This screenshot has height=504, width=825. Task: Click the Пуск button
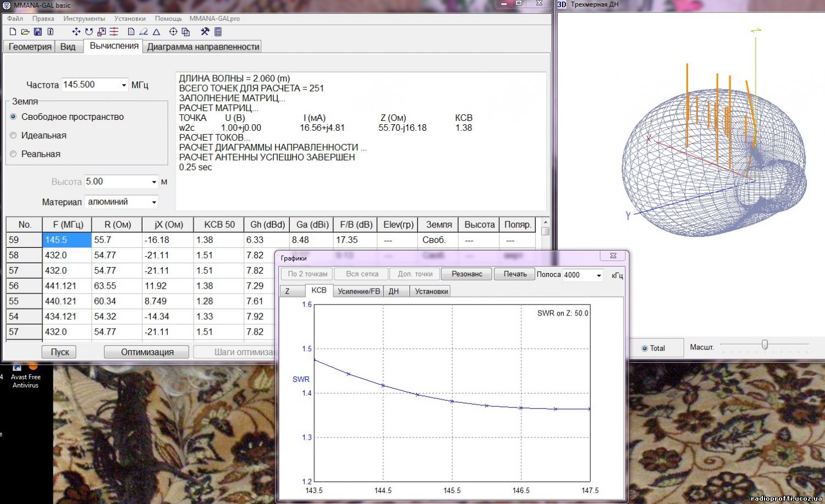(x=60, y=352)
